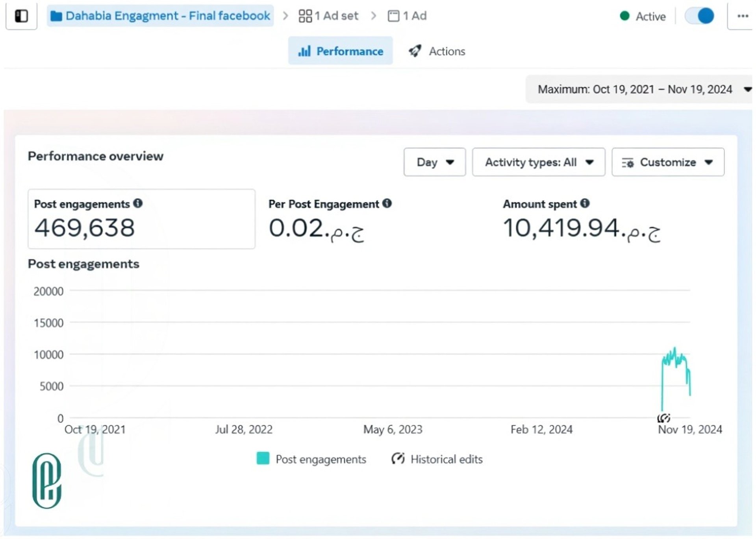Click the ad set grid icon
The height and width of the screenshot is (539, 756).
tap(305, 16)
